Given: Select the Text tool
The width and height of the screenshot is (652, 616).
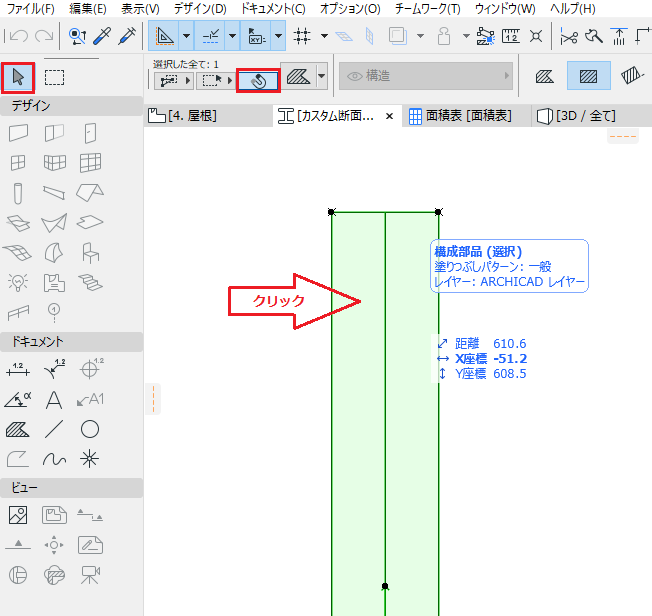Looking at the screenshot, I should pyautogui.click(x=54, y=400).
